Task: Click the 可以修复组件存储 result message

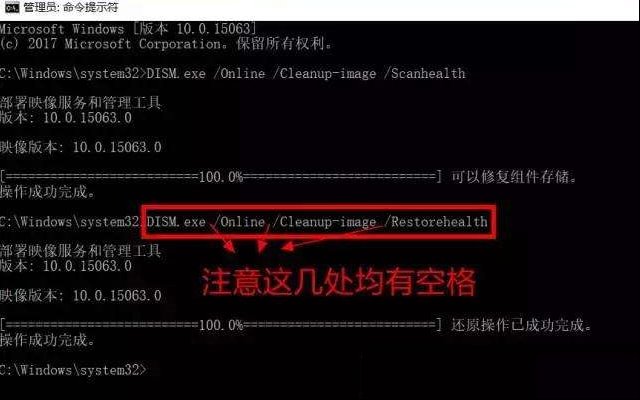Action: (x=513, y=177)
